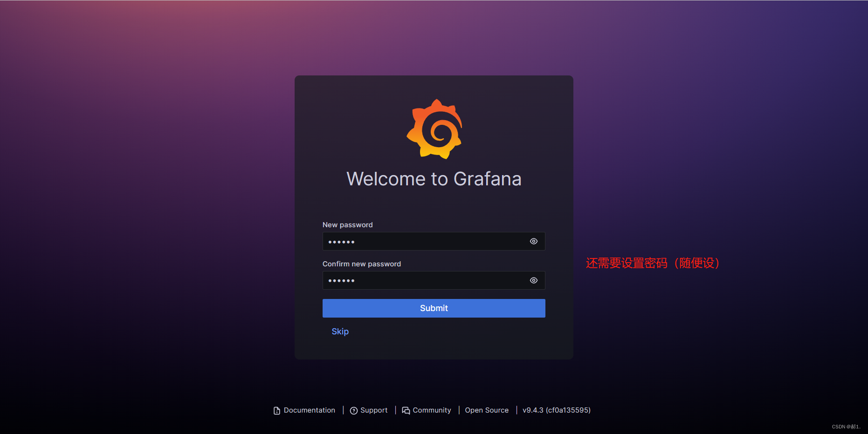Click the Welcome to Grafana heading
The height and width of the screenshot is (434, 868).
[434, 179]
